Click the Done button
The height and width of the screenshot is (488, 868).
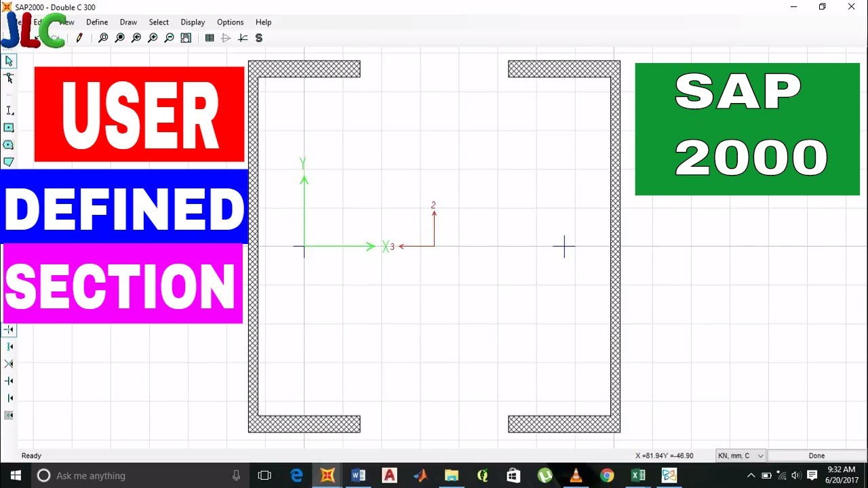click(x=816, y=456)
